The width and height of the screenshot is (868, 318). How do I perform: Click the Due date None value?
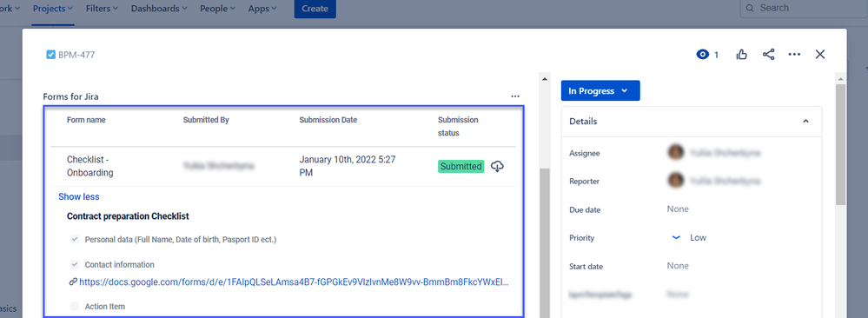coord(678,209)
